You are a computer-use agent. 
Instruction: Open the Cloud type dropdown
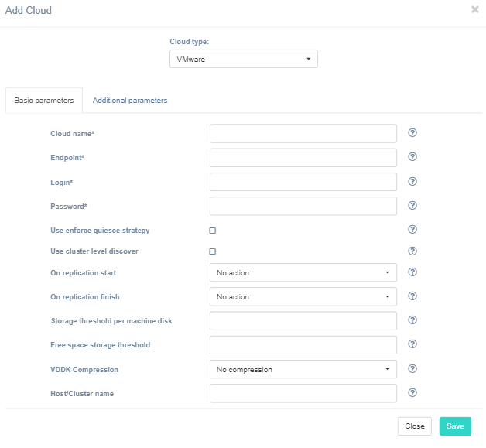click(243, 59)
